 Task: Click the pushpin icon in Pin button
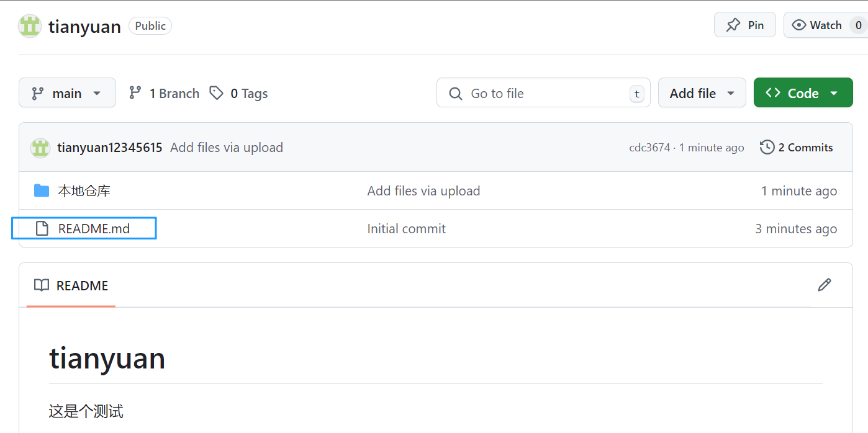733,25
